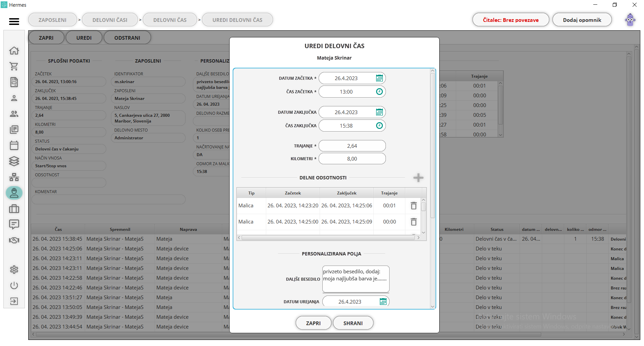Screen dimensions: 644x346
Task: Click the Daljše besedilo text area
Action: (356, 279)
